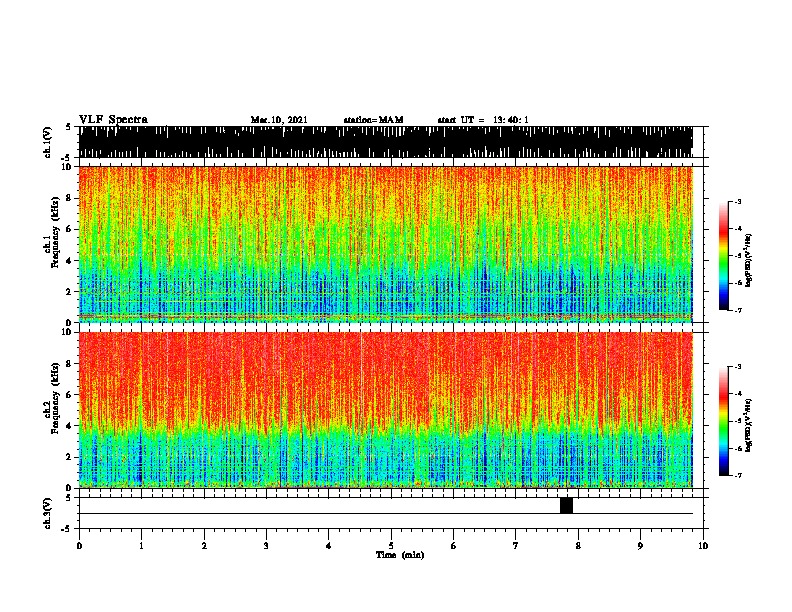Image resolution: width=792 pixels, height=612 pixels.
Task: Click the "start UT = 13:40: 1" text
Action: (x=483, y=120)
